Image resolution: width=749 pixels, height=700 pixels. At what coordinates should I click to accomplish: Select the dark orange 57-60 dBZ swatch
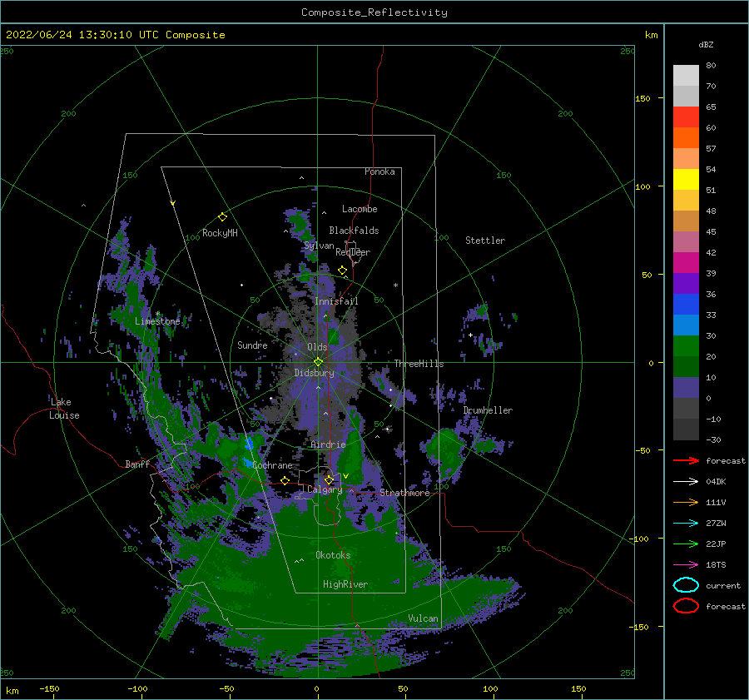click(686, 137)
